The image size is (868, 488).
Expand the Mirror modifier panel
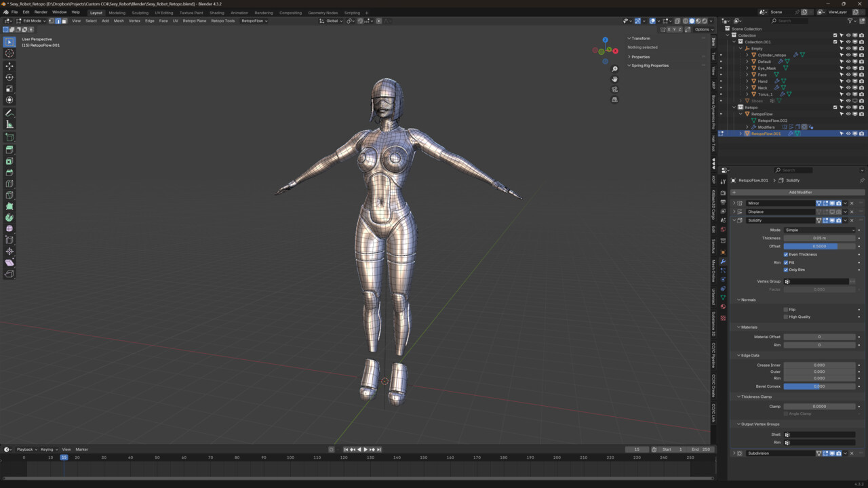tap(734, 203)
